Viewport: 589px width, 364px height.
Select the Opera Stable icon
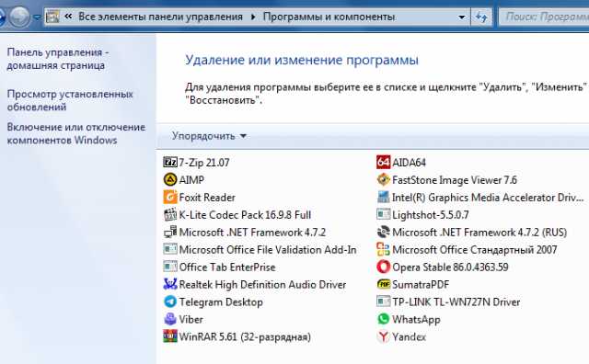pyautogui.click(x=383, y=267)
